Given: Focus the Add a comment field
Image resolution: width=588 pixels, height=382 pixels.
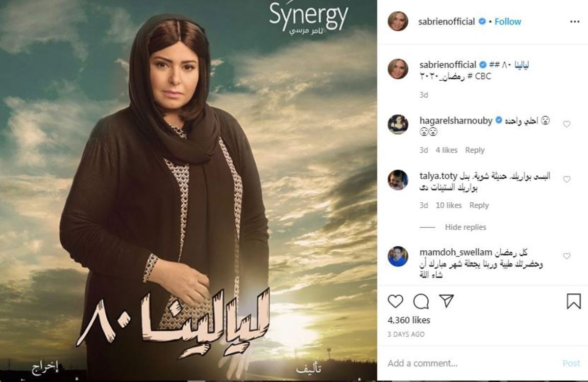Looking at the screenshot, I should coord(470,363).
